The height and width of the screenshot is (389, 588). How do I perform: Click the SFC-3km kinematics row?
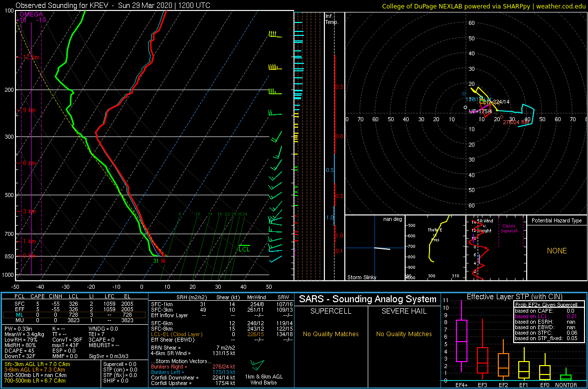tap(220, 309)
